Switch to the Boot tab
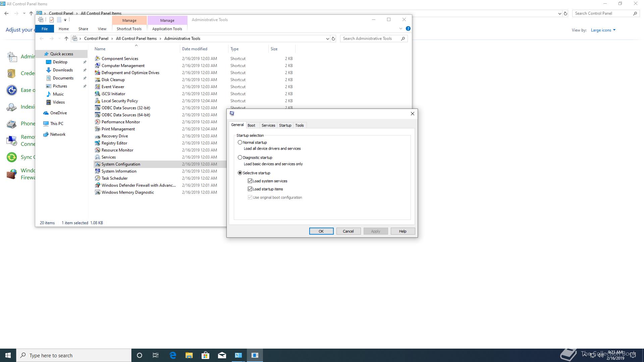Viewport: 644px width, 362px height. click(x=251, y=125)
